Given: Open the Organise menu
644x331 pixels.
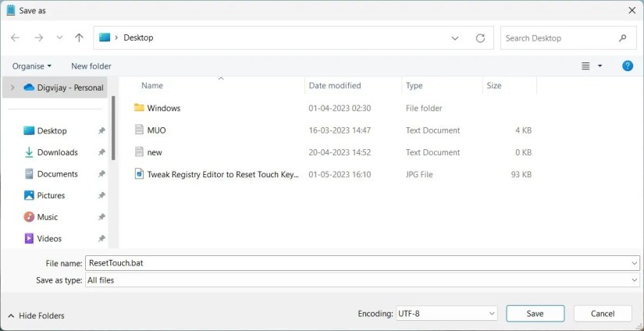Looking at the screenshot, I should tap(32, 66).
